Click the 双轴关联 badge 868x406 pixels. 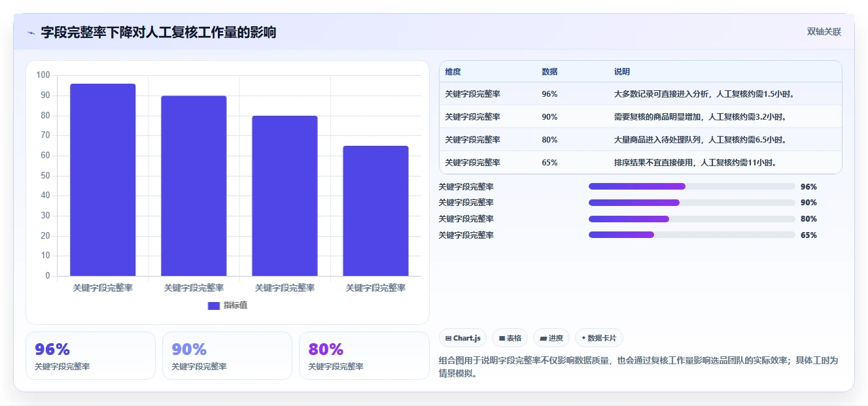[x=824, y=31]
